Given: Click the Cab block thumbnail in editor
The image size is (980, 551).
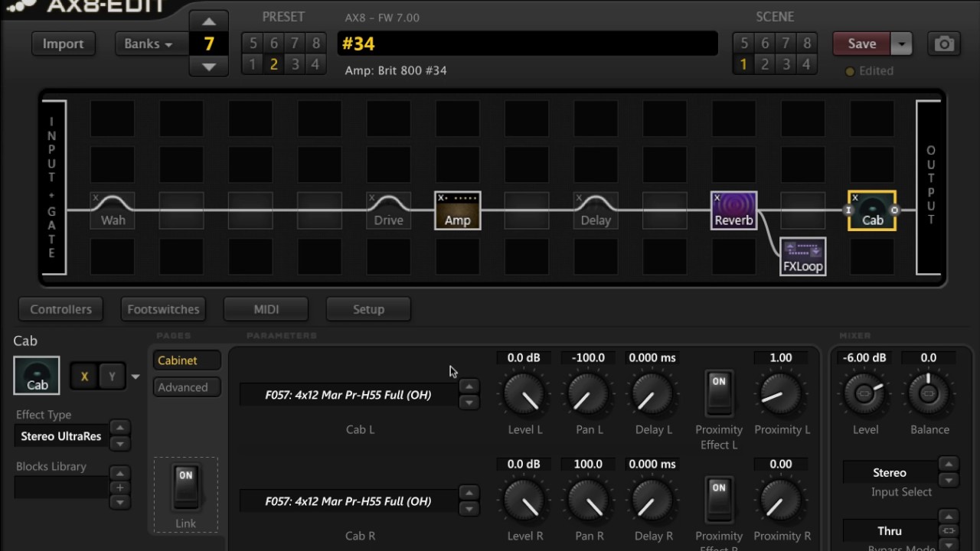Looking at the screenshot, I should [x=37, y=375].
